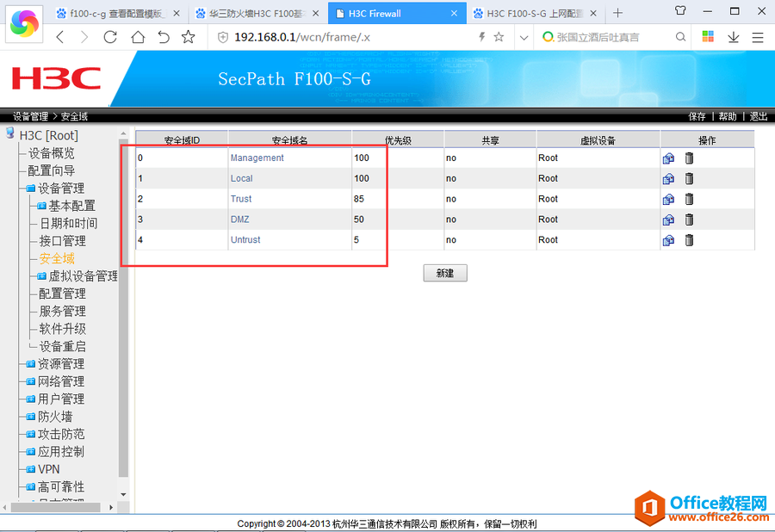Open the browser home page
The image size is (775, 532).
click(138, 37)
